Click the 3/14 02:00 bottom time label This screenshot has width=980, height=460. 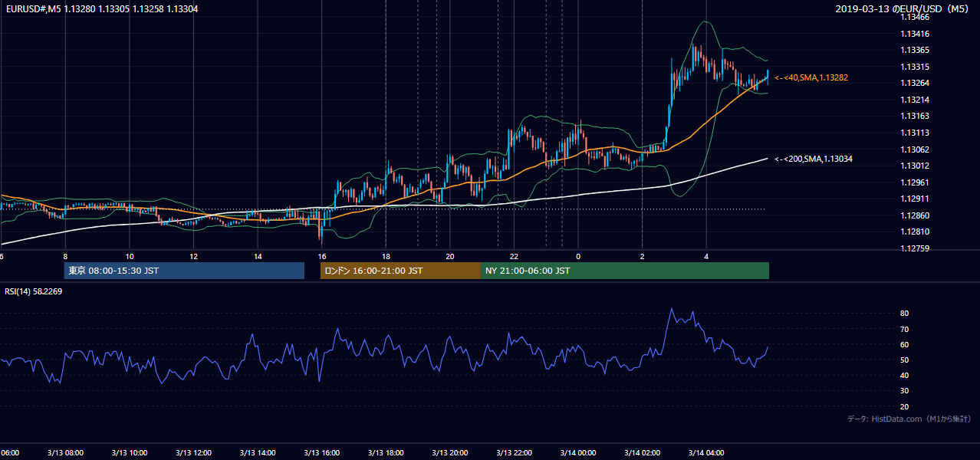[643, 452]
